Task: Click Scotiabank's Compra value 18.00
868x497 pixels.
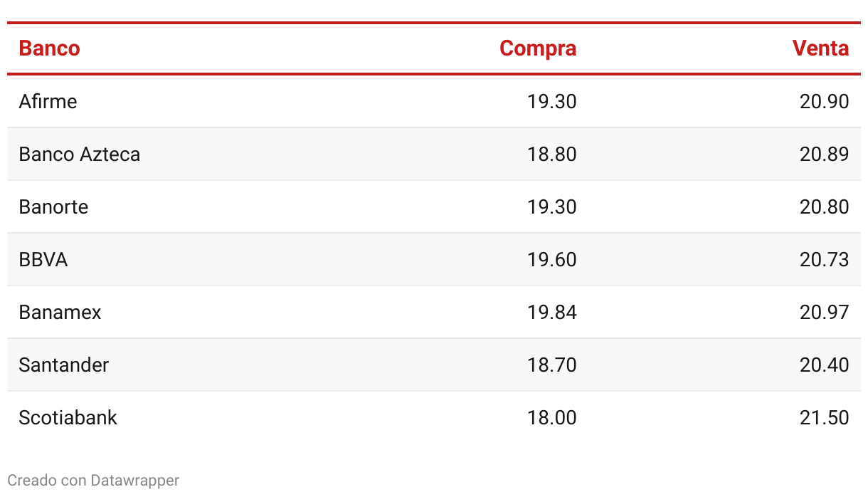Action: (552, 418)
